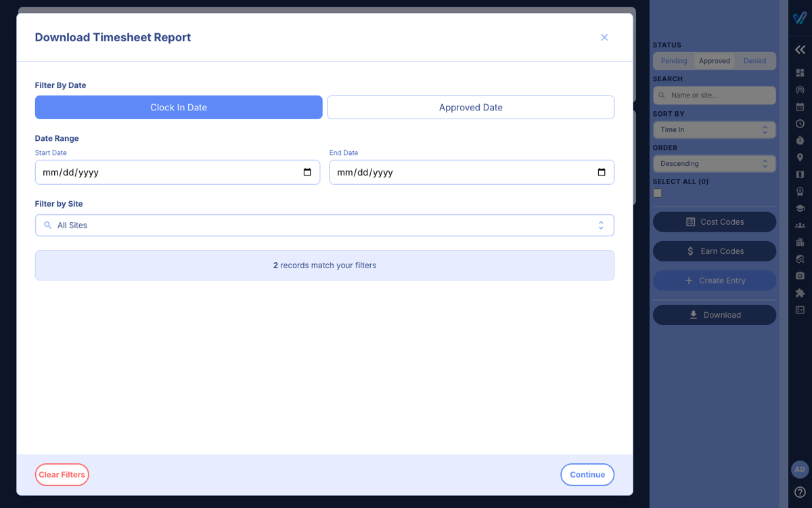Open the broadcast signal icon in sidebar

point(800,89)
